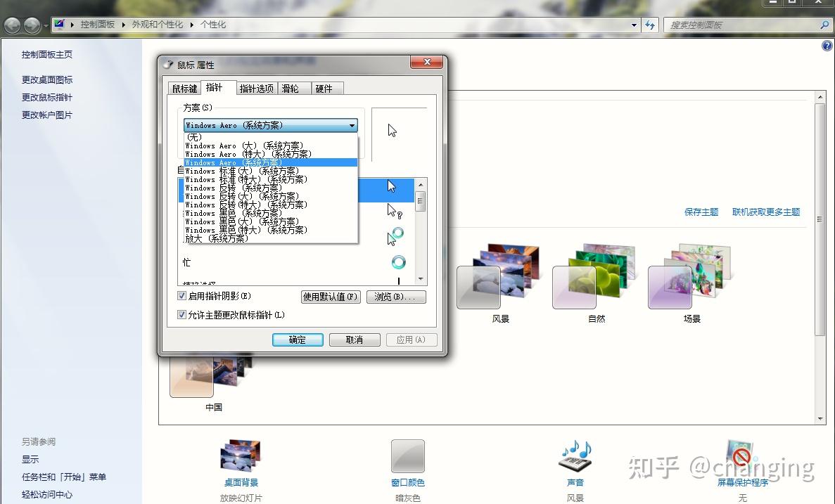Screen dimensions: 835x504
Task: Select Windows 标准(大) scheme from the list
Action: tap(232, 171)
